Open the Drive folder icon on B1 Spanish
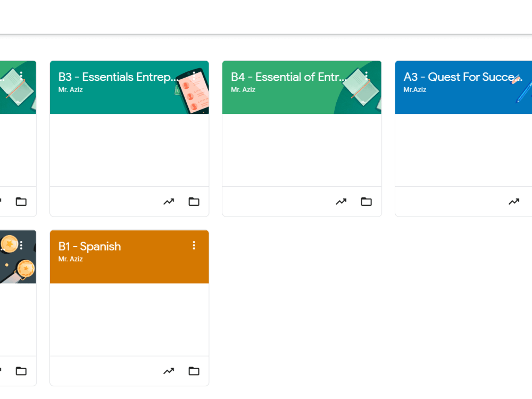 (x=194, y=371)
